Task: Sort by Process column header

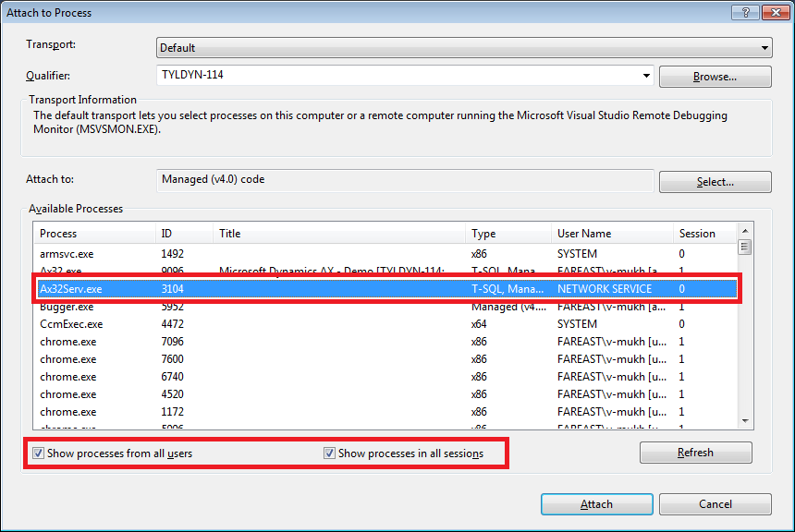Action: (94, 234)
